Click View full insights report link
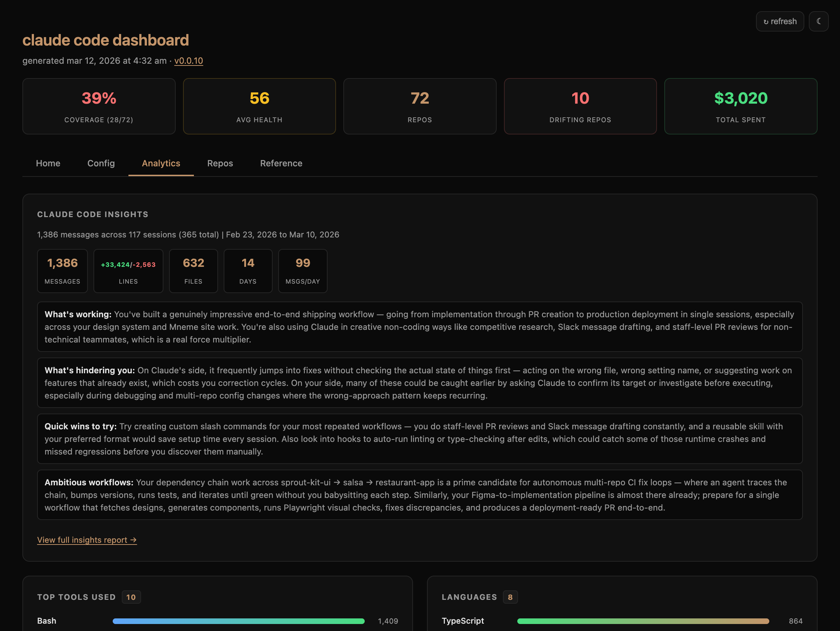Image resolution: width=840 pixels, height=631 pixels. tap(86, 540)
